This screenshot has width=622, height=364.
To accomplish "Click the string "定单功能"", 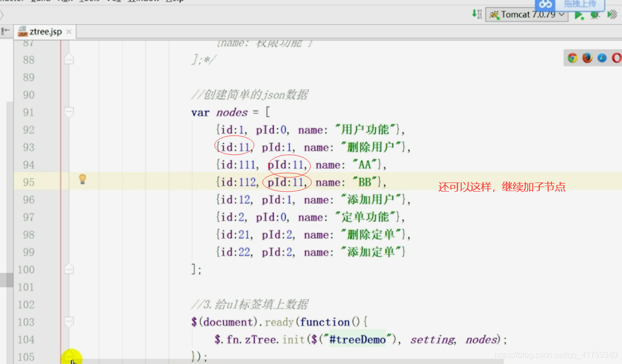I will coord(365,217).
